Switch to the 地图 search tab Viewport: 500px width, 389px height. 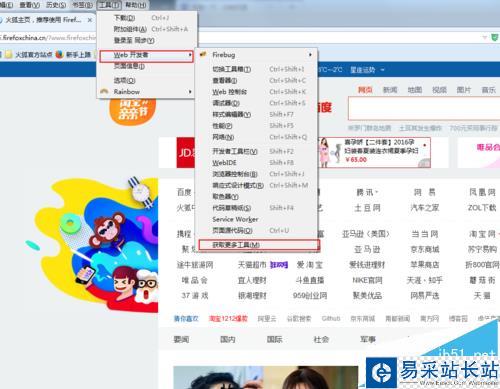[x=415, y=90]
